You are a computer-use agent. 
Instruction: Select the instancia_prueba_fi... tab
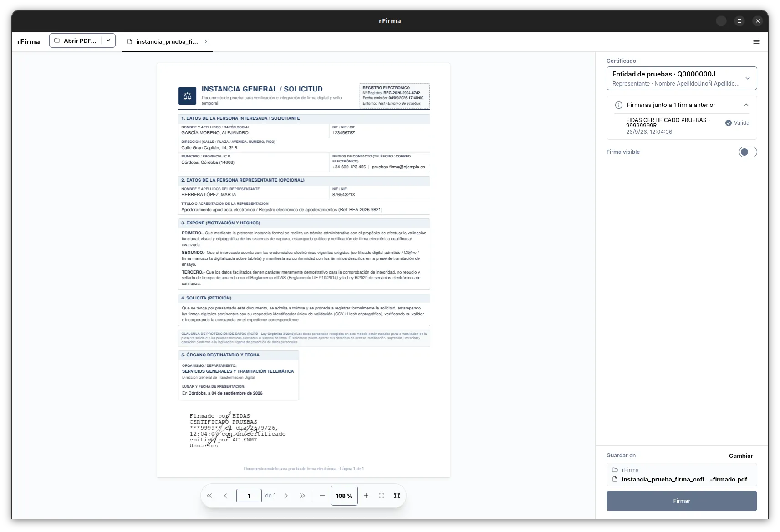pyautogui.click(x=167, y=41)
